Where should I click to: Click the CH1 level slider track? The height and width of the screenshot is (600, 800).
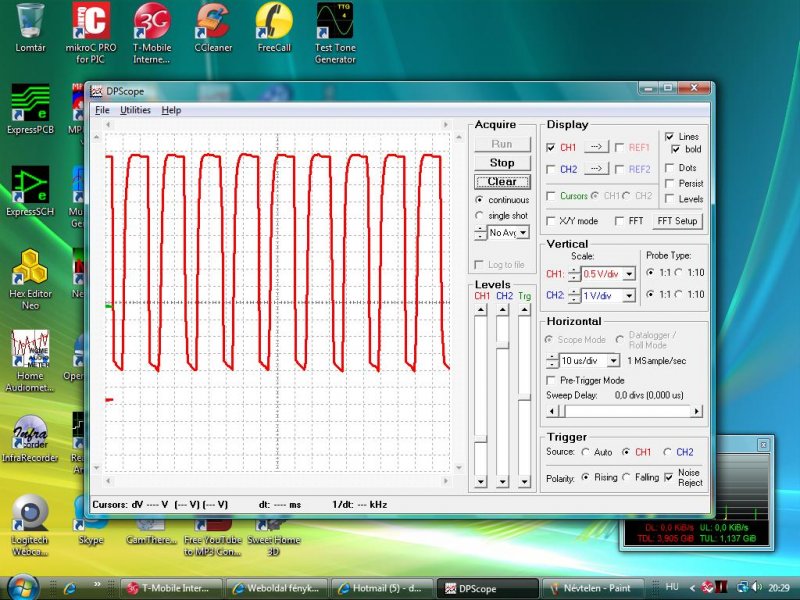click(481, 395)
